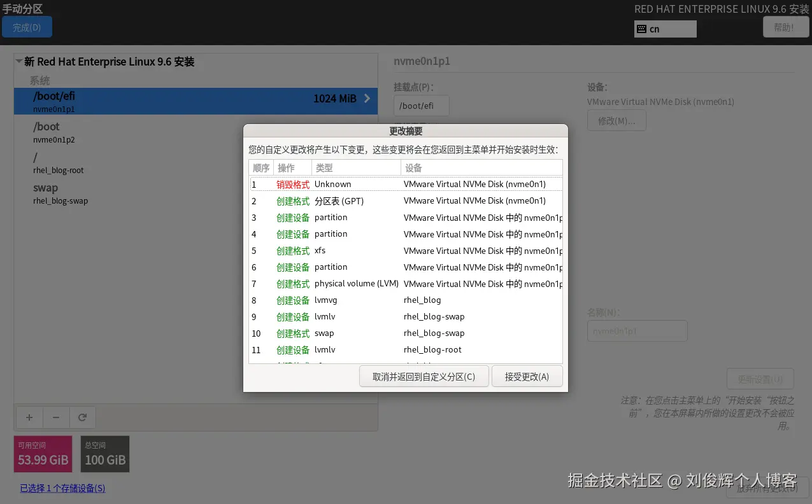Select row 7 'physical volume (LVM)'

click(406, 283)
